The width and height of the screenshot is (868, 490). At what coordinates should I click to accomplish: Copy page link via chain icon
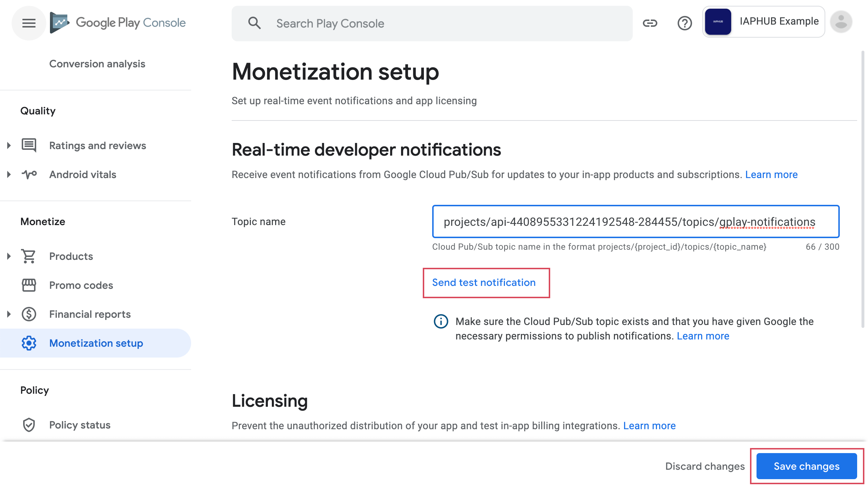click(x=650, y=23)
